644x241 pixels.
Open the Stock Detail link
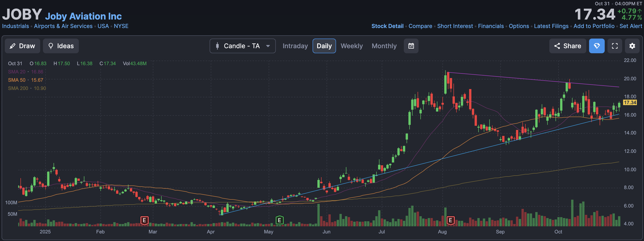[x=387, y=26]
